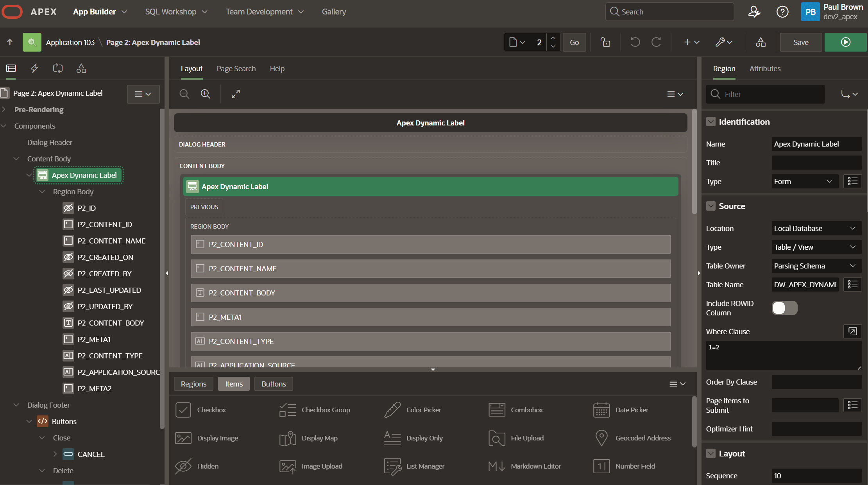
Task: Open the Dynamic Actions lightning tab
Action: pos(34,68)
